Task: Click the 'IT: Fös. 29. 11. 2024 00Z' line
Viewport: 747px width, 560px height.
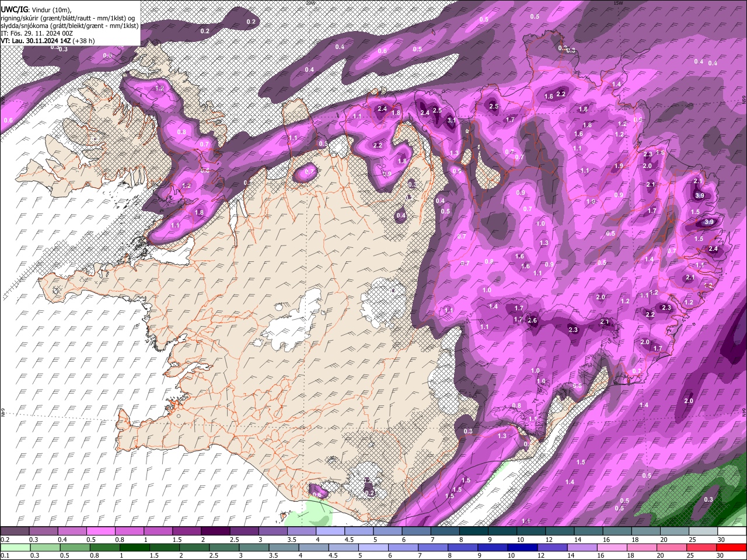Action: point(37,33)
